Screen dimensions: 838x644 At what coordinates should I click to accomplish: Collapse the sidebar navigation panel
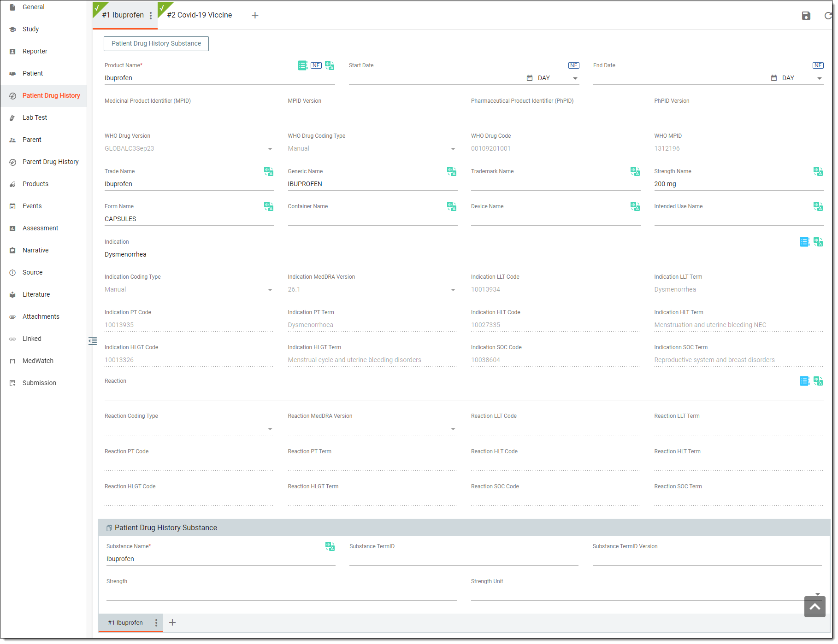[x=93, y=341]
